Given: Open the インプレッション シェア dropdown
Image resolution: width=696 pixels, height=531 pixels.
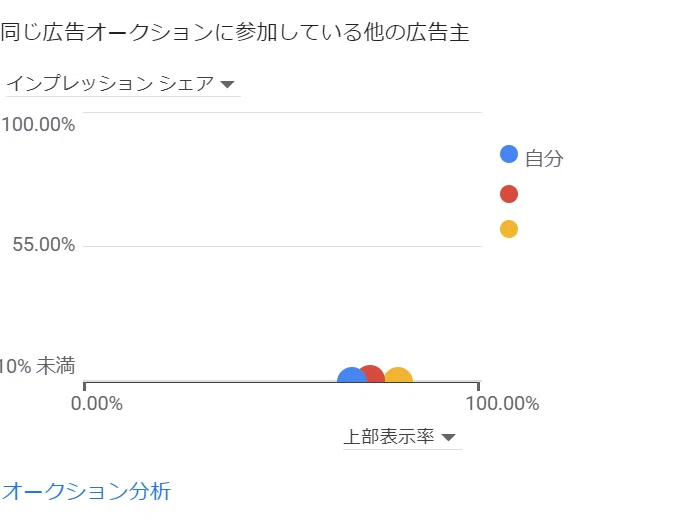Looking at the screenshot, I should (123, 84).
